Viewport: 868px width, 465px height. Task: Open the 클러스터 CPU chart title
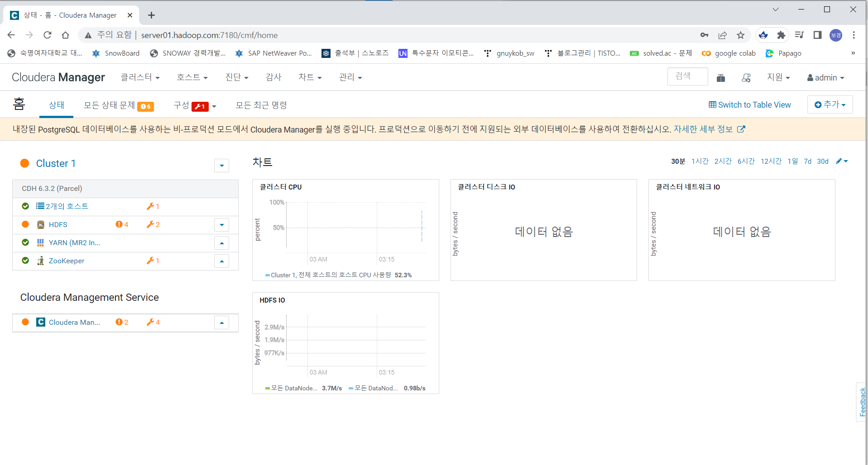(281, 187)
